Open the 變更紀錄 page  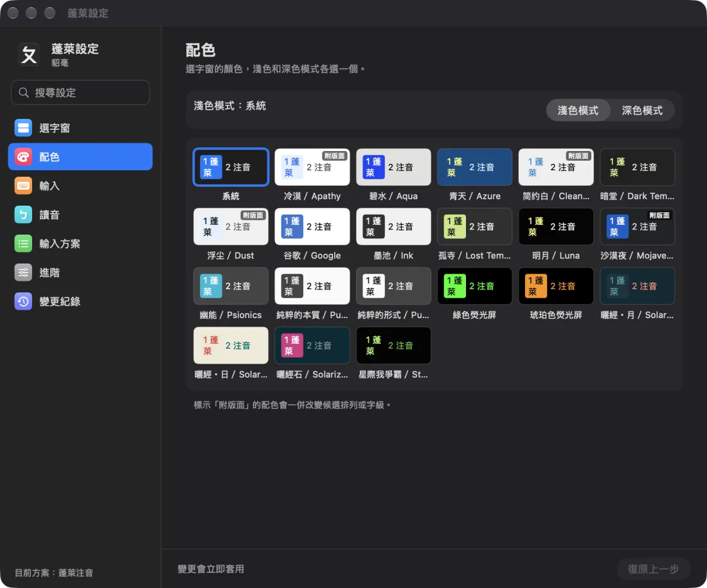pyautogui.click(x=80, y=301)
